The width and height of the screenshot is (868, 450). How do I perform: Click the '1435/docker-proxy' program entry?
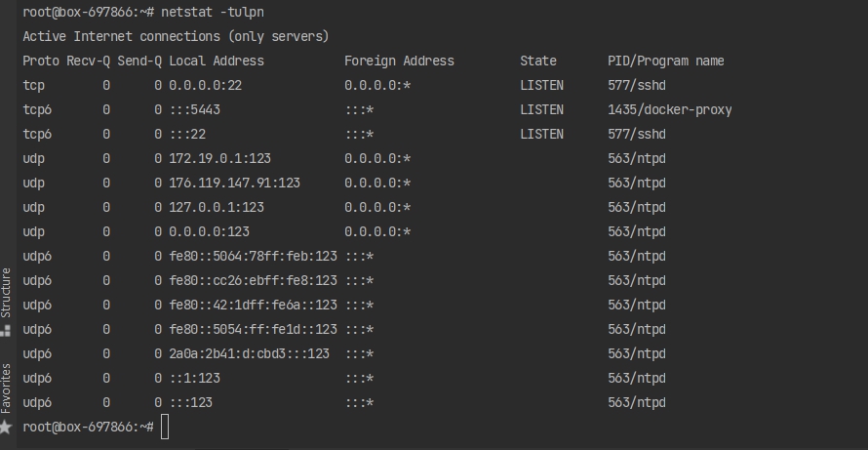[x=669, y=109]
